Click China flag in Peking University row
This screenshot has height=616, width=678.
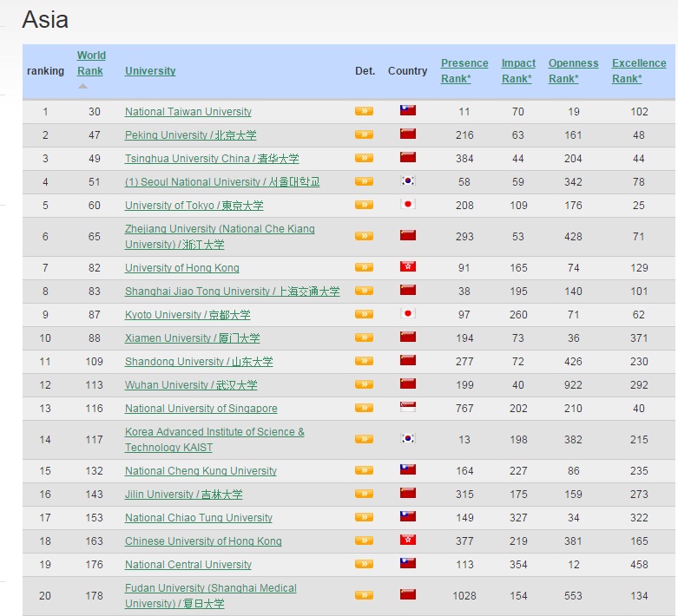pyautogui.click(x=408, y=134)
